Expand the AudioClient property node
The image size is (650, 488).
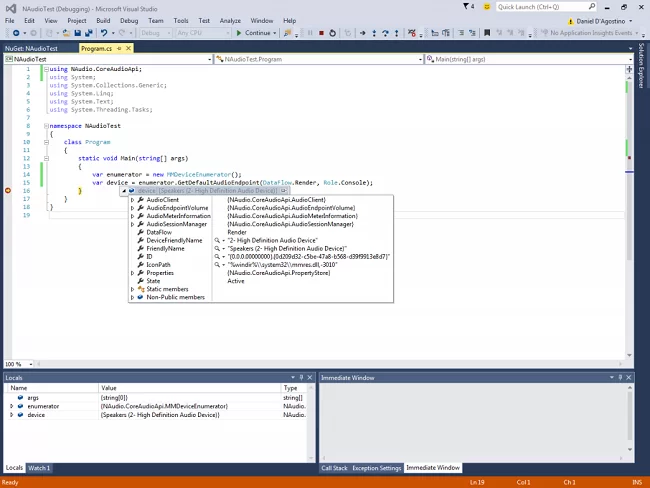132,200
